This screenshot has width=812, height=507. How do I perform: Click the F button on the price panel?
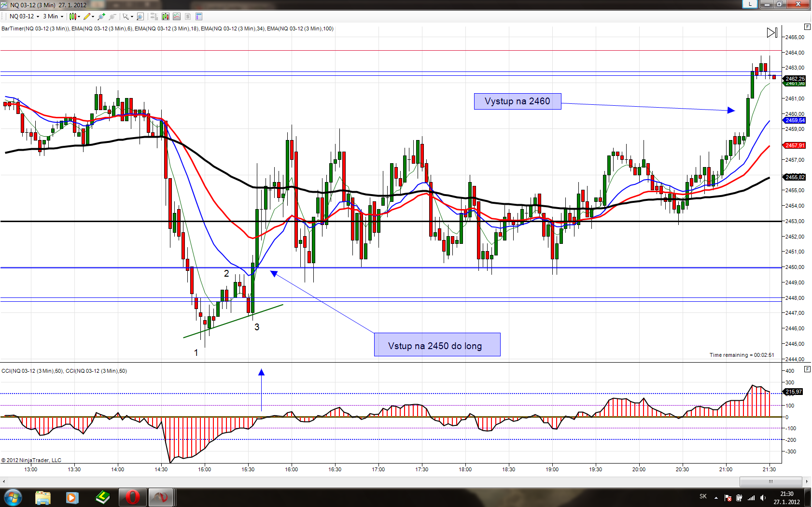[x=807, y=27]
